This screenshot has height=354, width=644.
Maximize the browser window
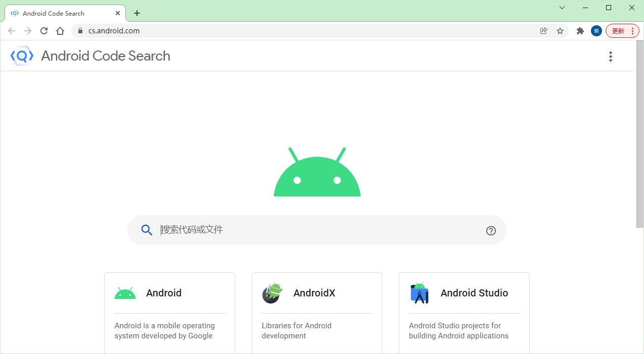(609, 8)
